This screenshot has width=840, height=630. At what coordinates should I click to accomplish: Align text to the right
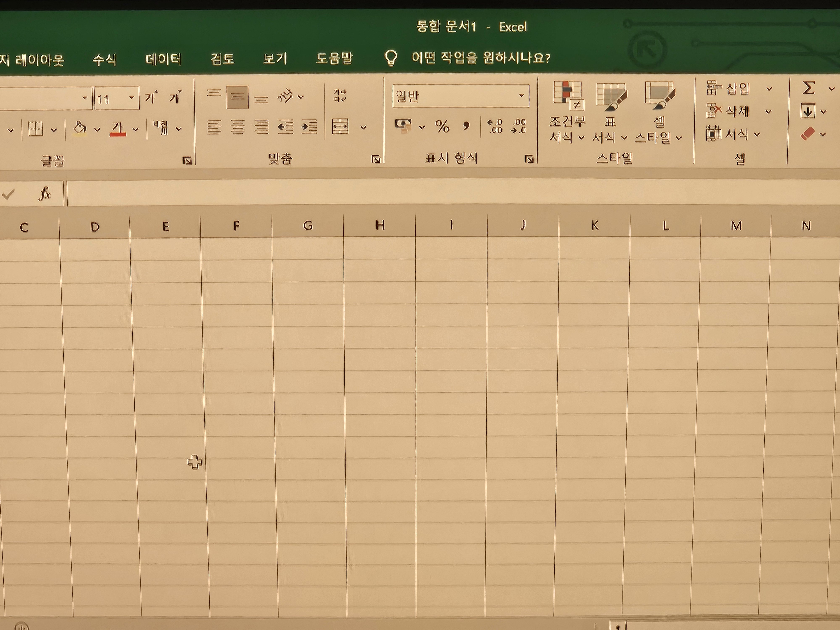[x=261, y=127]
